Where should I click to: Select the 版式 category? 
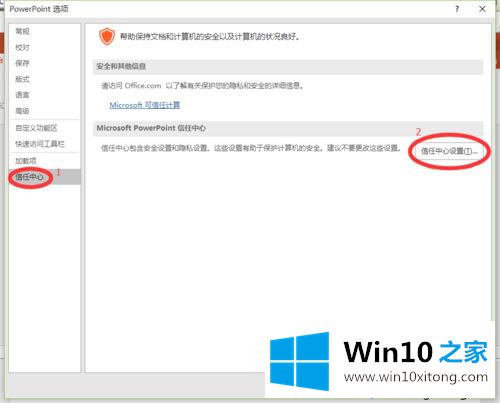[x=22, y=79]
